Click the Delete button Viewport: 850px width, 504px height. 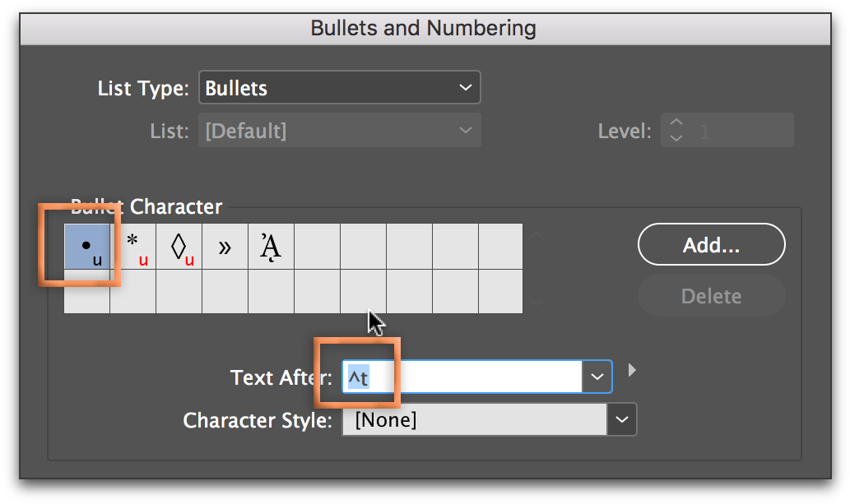pyautogui.click(x=711, y=296)
